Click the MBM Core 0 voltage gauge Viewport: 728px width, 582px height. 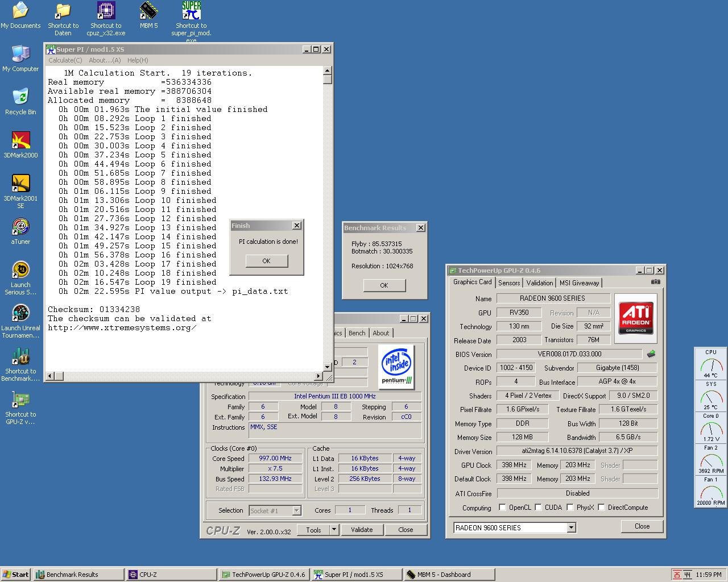click(x=711, y=428)
